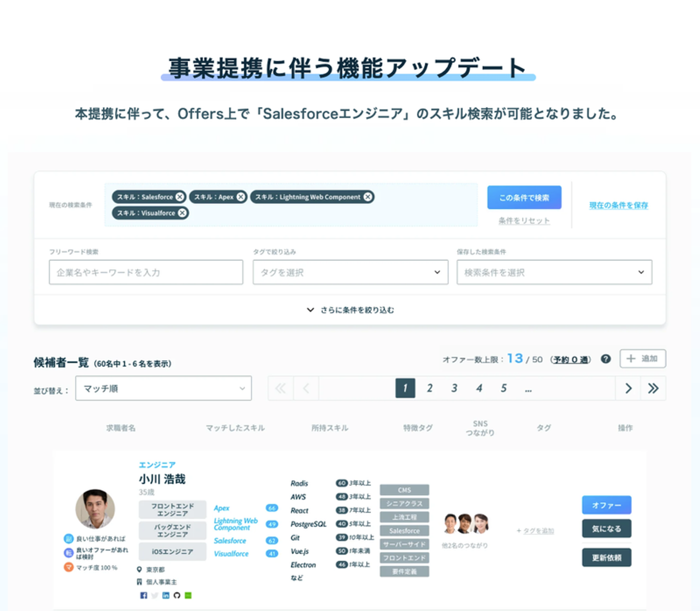Click the シニアクラス feature tag
The height and width of the screenshot is (611, 700).
click(x=404, y=503)
